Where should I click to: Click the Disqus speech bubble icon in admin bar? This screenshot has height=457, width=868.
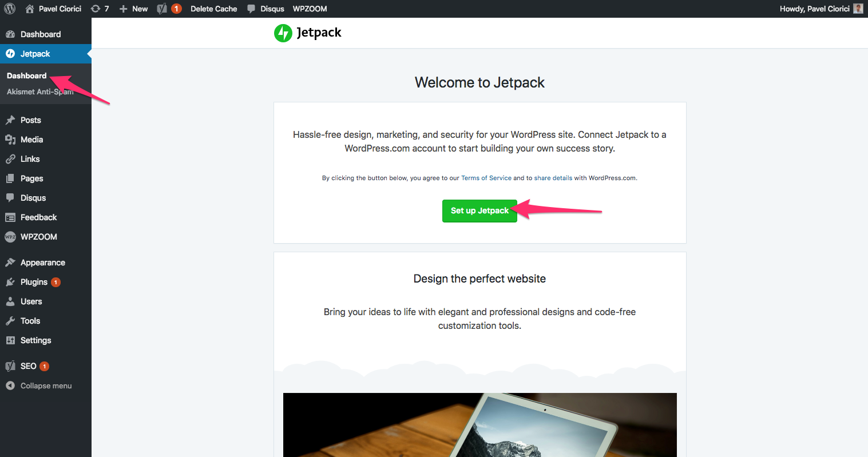pyautogui.click(x=251, y=9)
